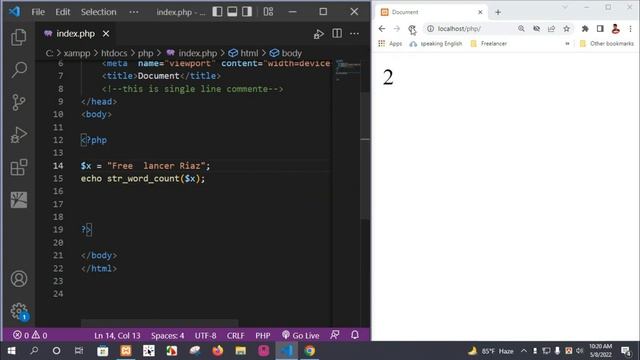
Task: Open Windows Start menu
Action: (11, 351)
